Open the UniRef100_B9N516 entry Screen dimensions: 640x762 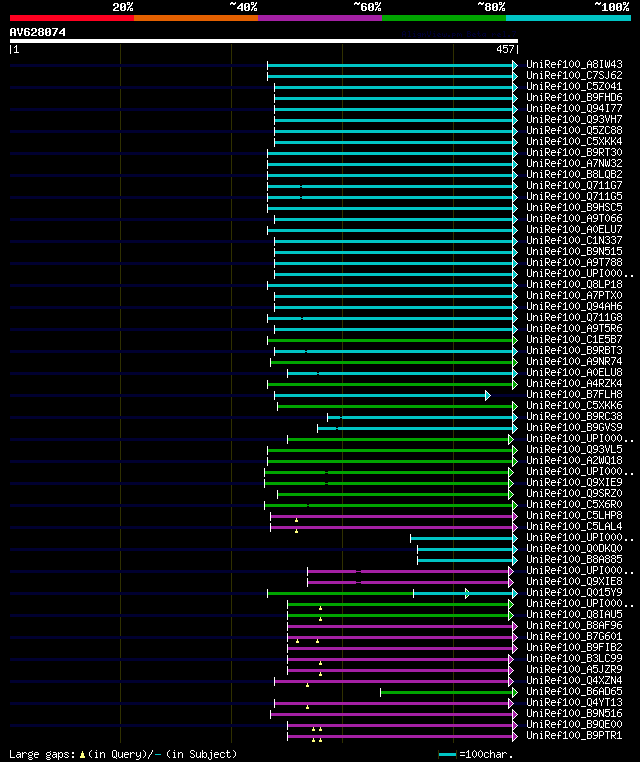coord(574,713)
